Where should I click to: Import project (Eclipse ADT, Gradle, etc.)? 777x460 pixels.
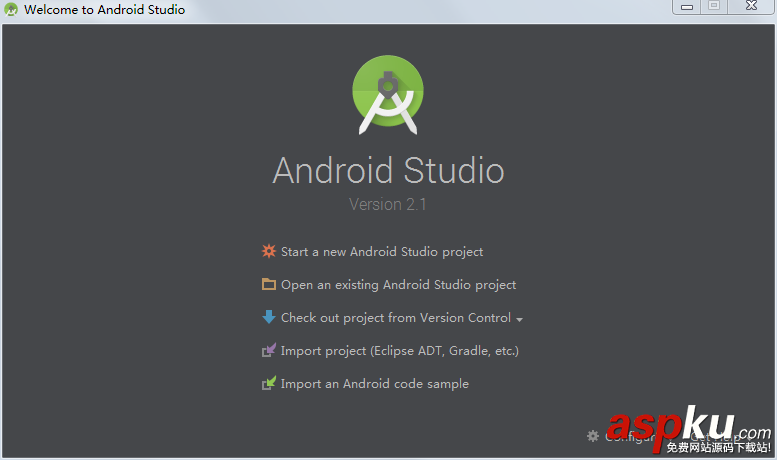click(399, 351)
